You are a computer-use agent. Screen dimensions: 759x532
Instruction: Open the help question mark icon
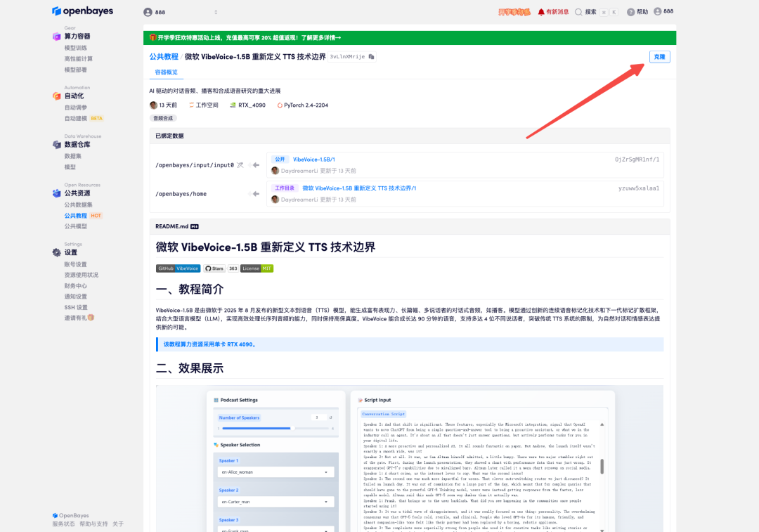point(630,12)
